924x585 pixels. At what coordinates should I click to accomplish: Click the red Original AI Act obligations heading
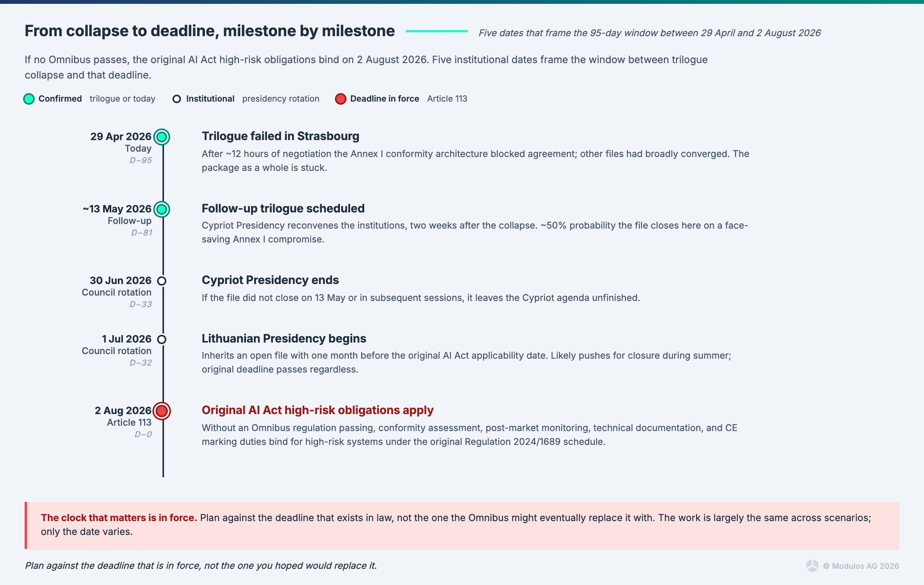point(317,410)
